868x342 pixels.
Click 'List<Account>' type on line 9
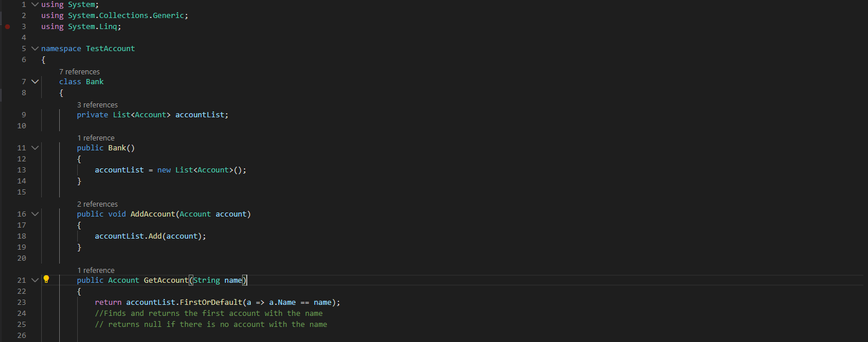pos(142,115)
